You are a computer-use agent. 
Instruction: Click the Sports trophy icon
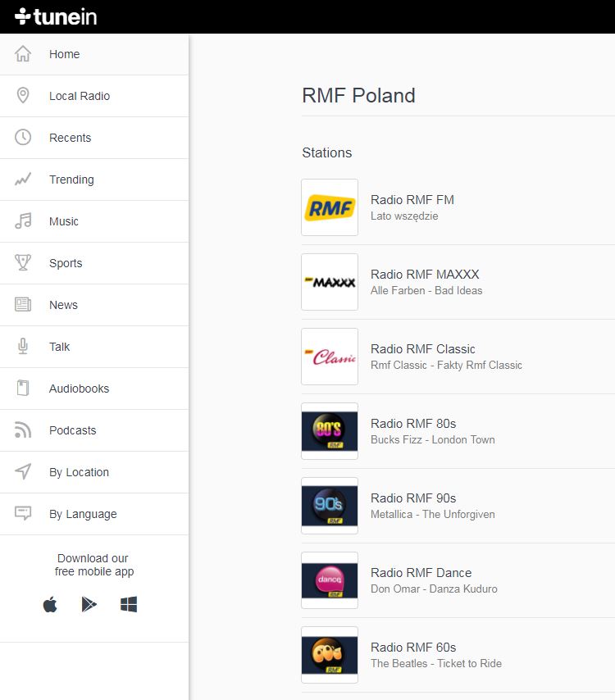(23, 263)
